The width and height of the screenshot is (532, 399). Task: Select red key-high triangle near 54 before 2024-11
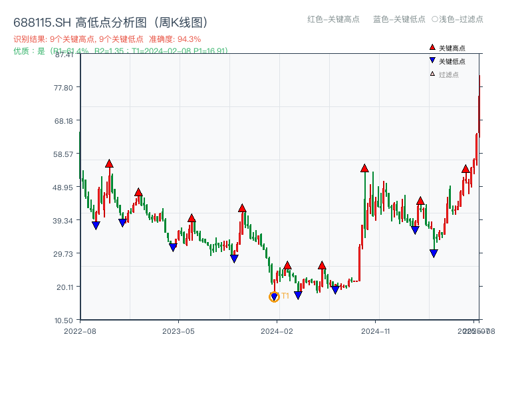(364, 168)
